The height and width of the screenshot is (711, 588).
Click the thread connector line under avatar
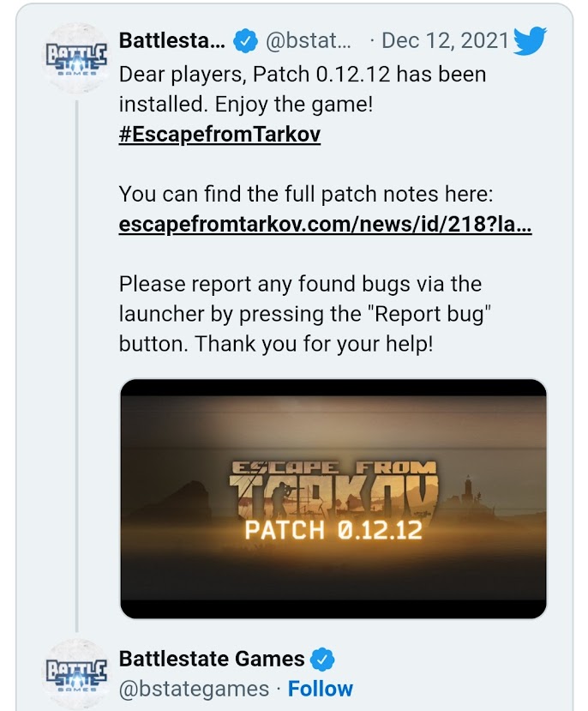coord(77,365)
